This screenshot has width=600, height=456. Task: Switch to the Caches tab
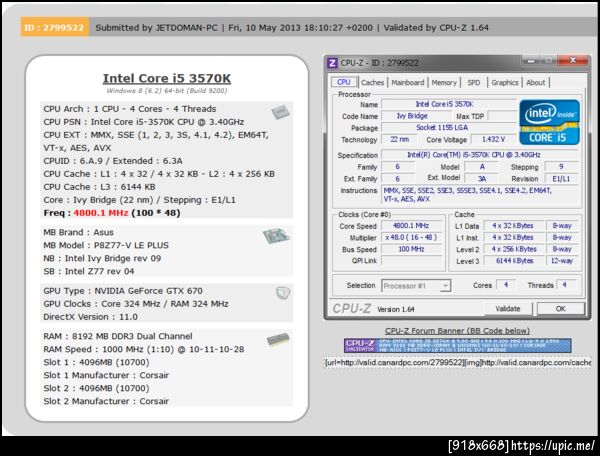coord(372,82)
